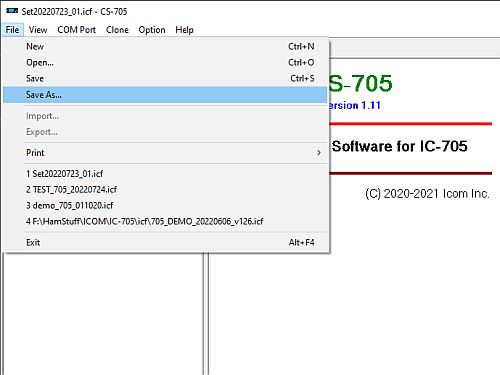Image resolution: width=500 pixels, height=375 pixels.
Task: Choose Exit from the File menu
Action: pos(165,242)
